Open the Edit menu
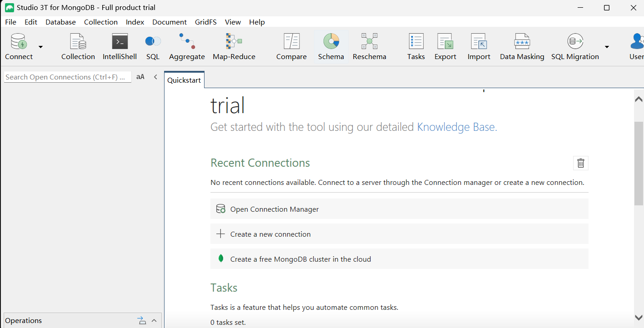This screenshot has width=644, height=328. (31, 22)
